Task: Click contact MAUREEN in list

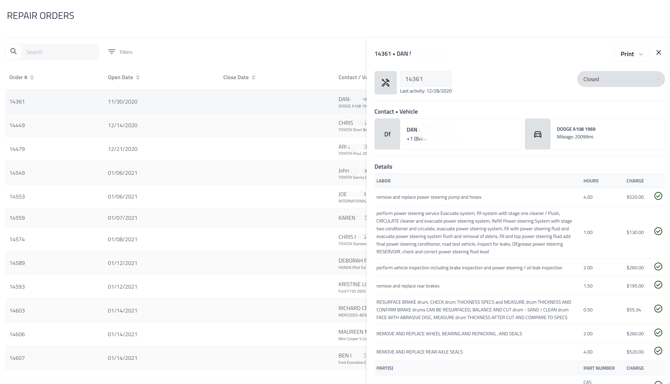Action: click(352, 332)
